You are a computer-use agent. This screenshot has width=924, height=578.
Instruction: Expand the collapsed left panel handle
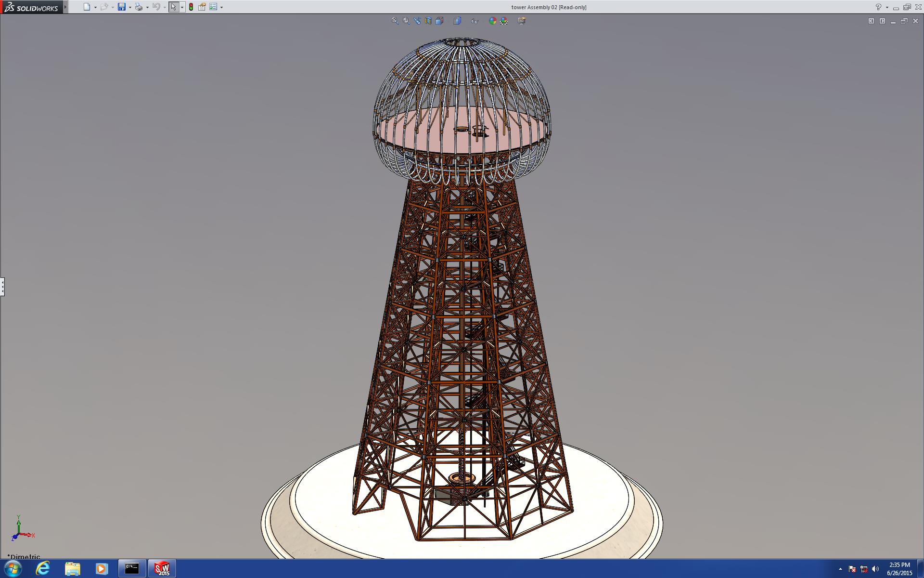(x=2, y=287)
